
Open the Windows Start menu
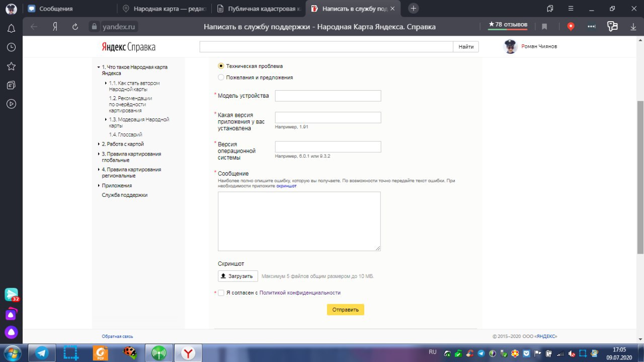coord(12,352)
